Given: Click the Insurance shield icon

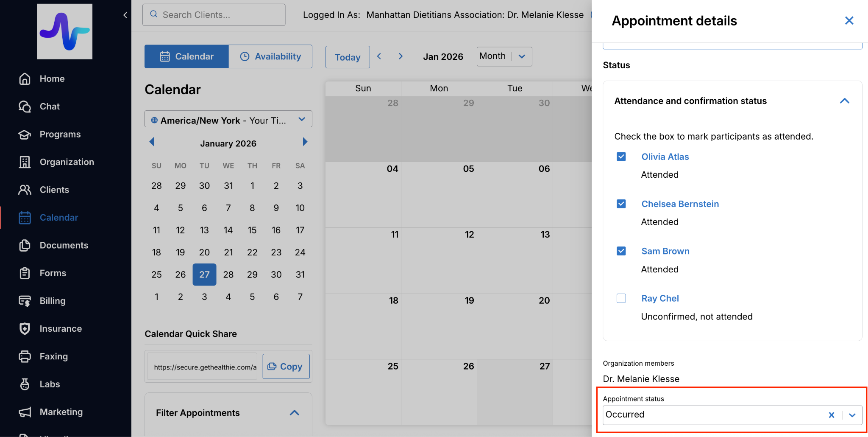Looking at the screenshot, I should 25,329.
